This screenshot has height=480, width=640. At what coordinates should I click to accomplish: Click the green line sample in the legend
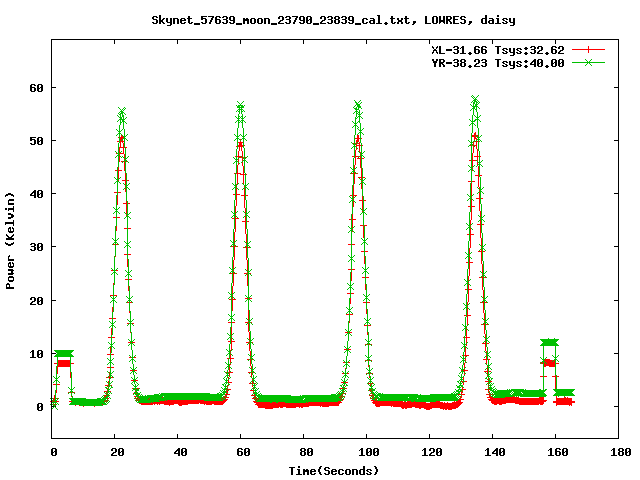[588, 62]
